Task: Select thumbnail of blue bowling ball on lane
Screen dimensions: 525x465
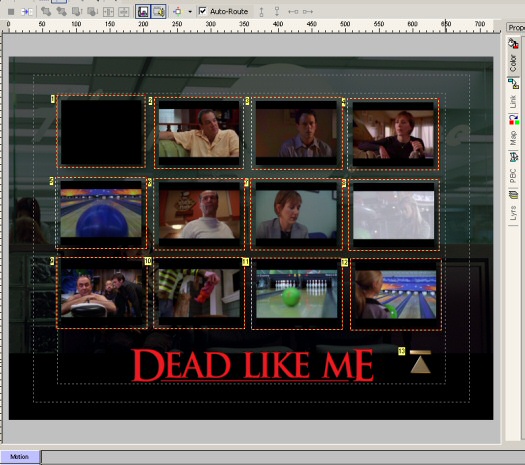Action: coord(101,213)
